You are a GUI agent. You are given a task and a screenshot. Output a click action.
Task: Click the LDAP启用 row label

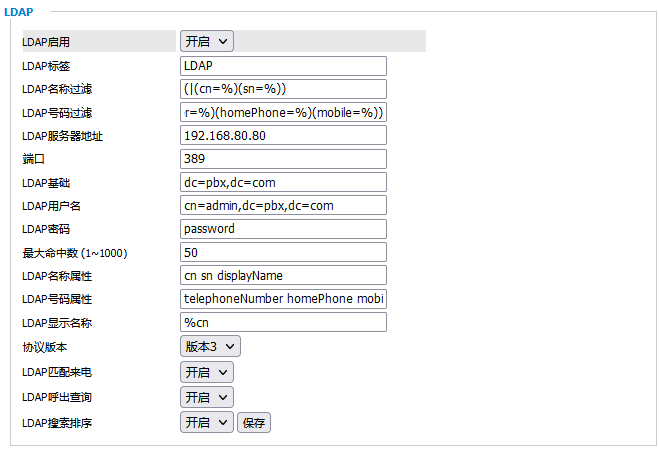[46, 42]
